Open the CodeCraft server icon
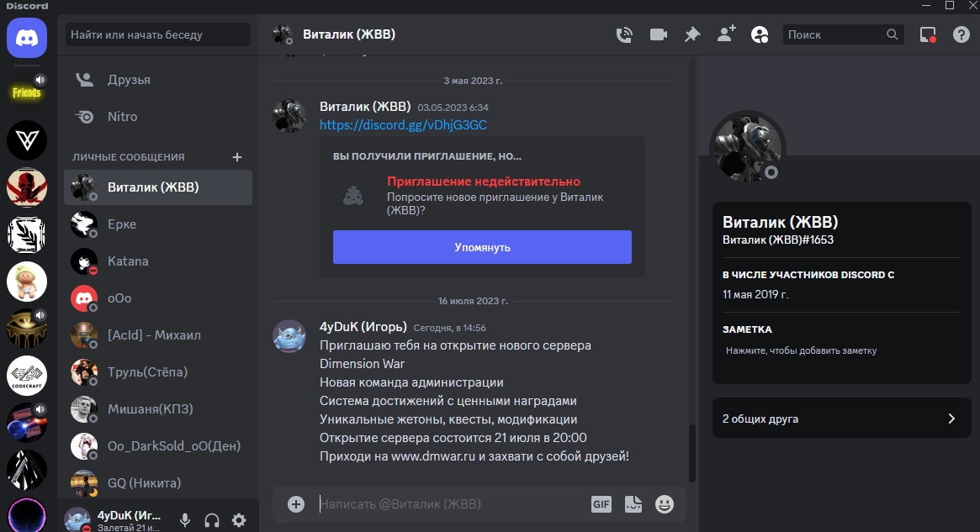 tap(27, 376)
